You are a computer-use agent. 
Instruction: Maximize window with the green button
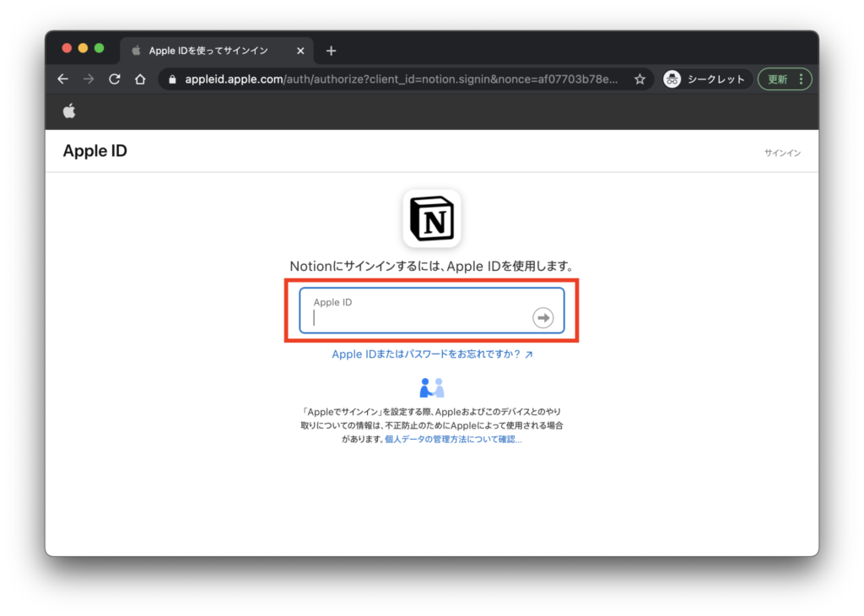click(100, 48)
